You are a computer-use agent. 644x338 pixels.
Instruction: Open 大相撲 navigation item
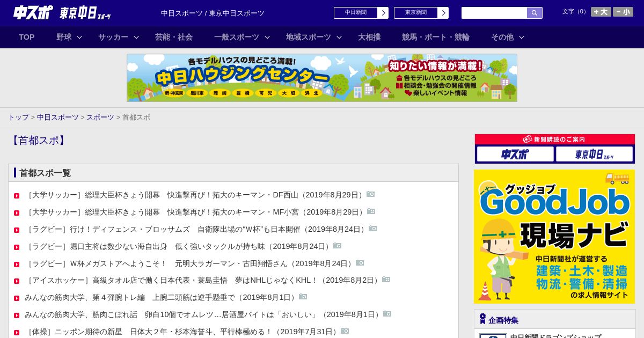point(369,37)
